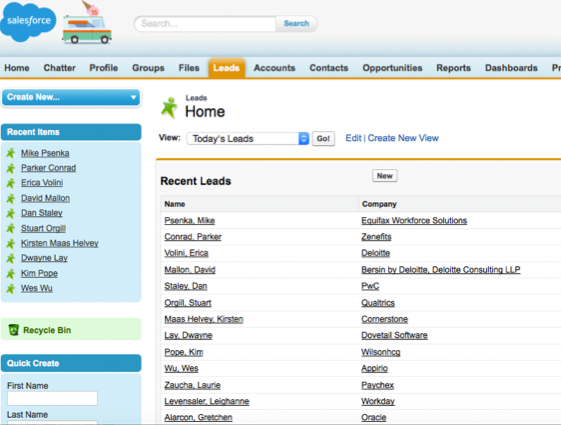Click the Recycle Bin icon

point(14,329)
